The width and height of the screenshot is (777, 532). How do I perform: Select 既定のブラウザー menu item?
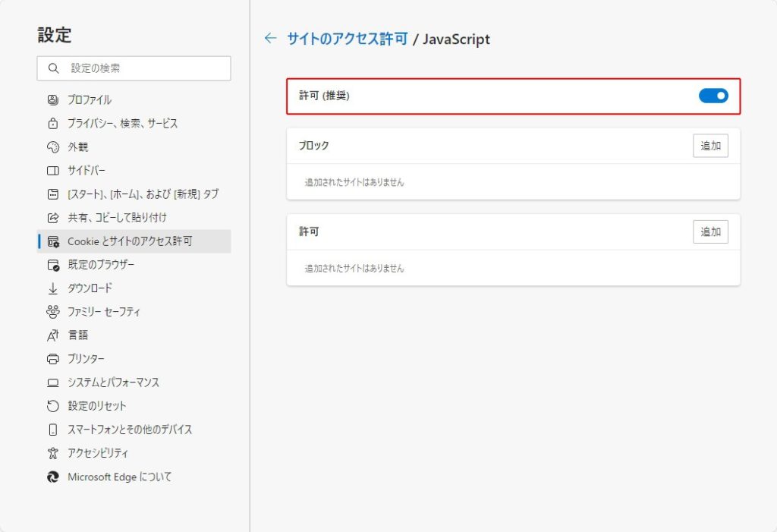pos(100,265)
